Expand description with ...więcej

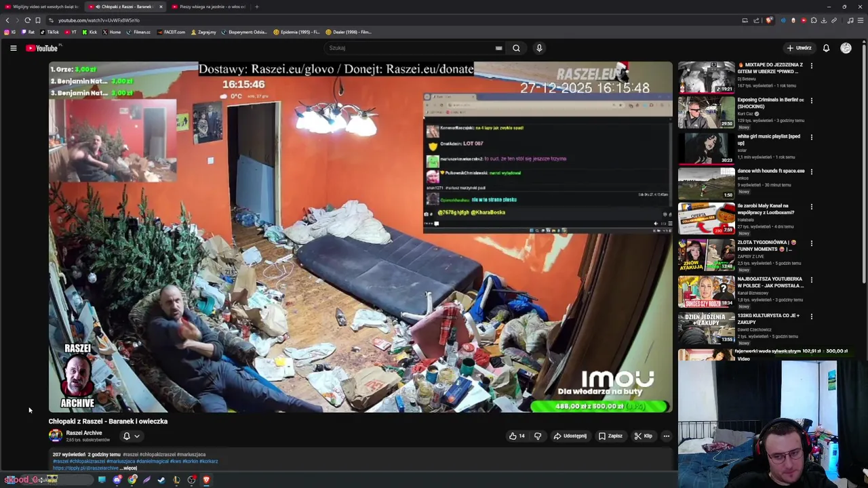click(x=128, y=468)
